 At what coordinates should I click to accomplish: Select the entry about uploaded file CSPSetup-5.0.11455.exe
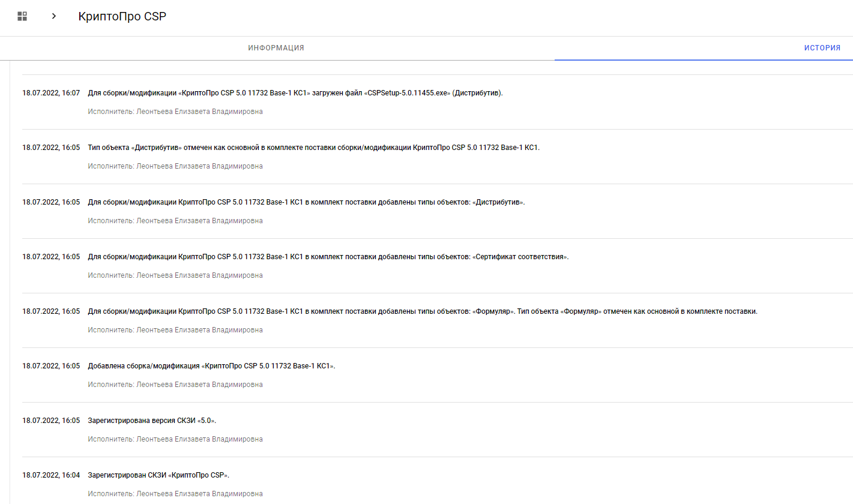[x=295, y=93]
